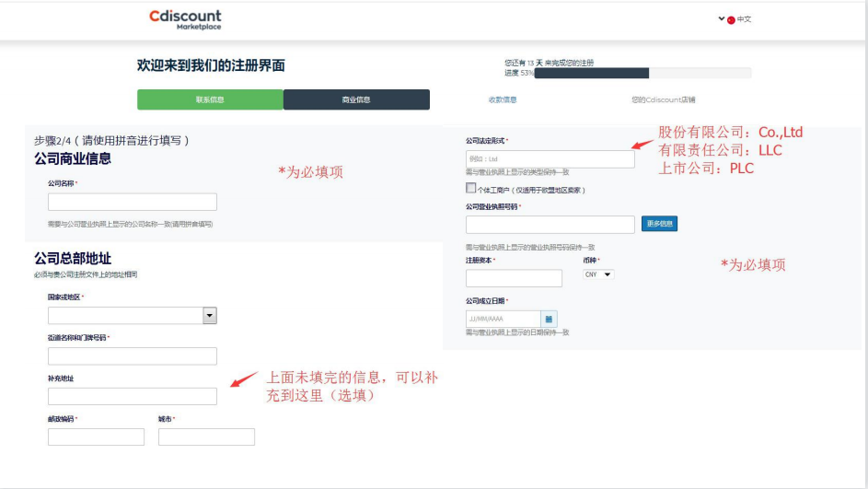Image resolution: width=868 pixels, height=489 pixels.
Task: Check the 个体工商户 checkbox
Action: [x=471, y=189]
